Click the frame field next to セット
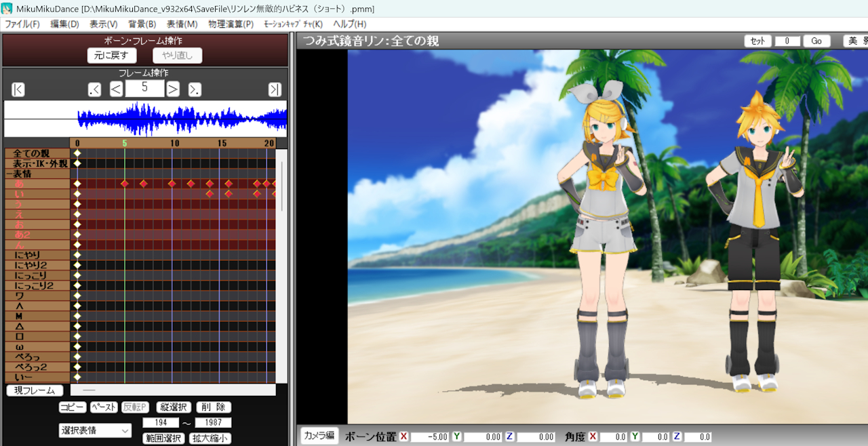The image size is (868, 446). pyautogui.click(x=788, y=41)
